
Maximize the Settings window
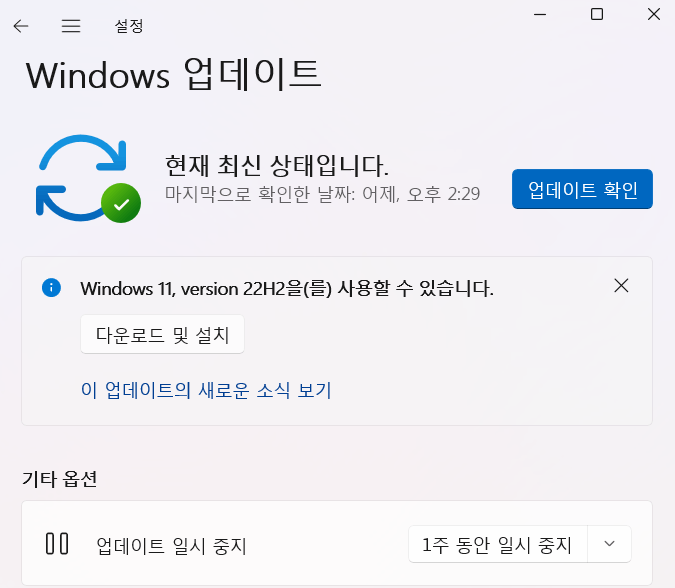pyautogui.click(x=597, y=15)
